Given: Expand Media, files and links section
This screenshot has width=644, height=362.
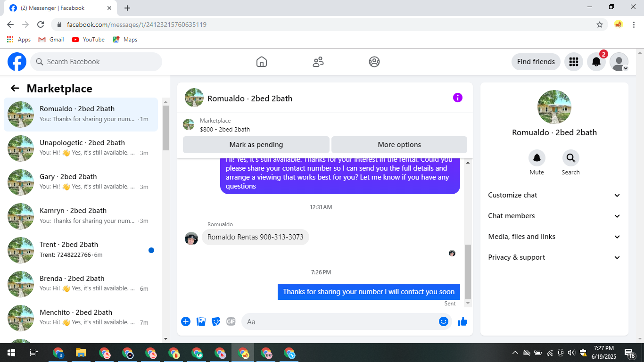Looking at the screenshot, I should 554,237.
